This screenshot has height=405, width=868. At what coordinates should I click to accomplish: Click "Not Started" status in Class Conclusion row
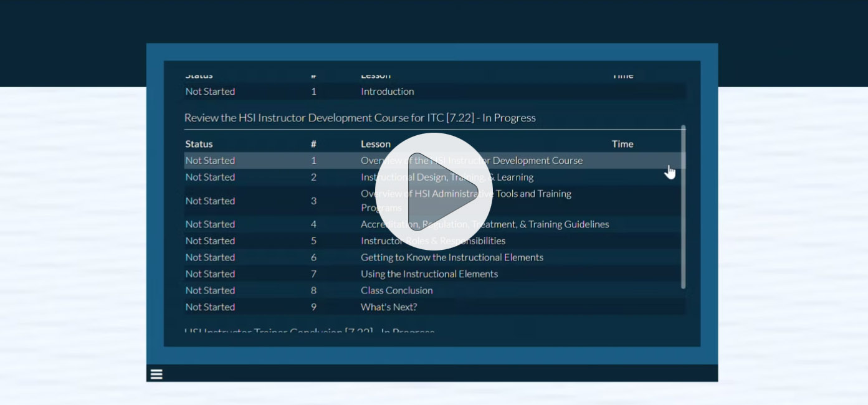click(210, 290)
